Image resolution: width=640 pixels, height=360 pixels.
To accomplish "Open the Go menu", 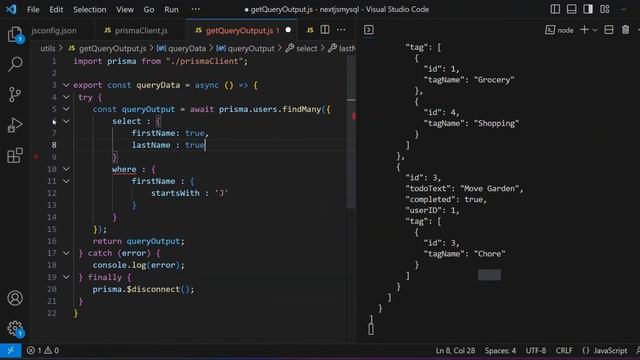I will 149,9.
